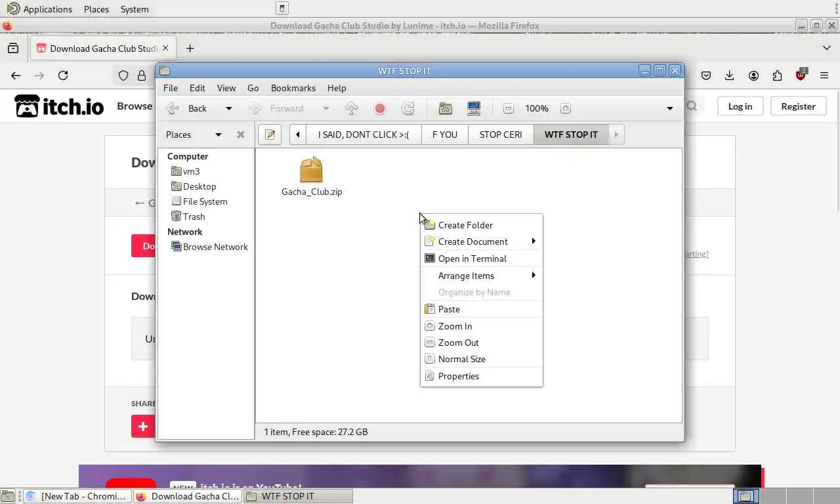The height and width of the screenshot is (504, 840).
Task: Open Firefox Extensions puzzle icon
Action: pos(777,75)
